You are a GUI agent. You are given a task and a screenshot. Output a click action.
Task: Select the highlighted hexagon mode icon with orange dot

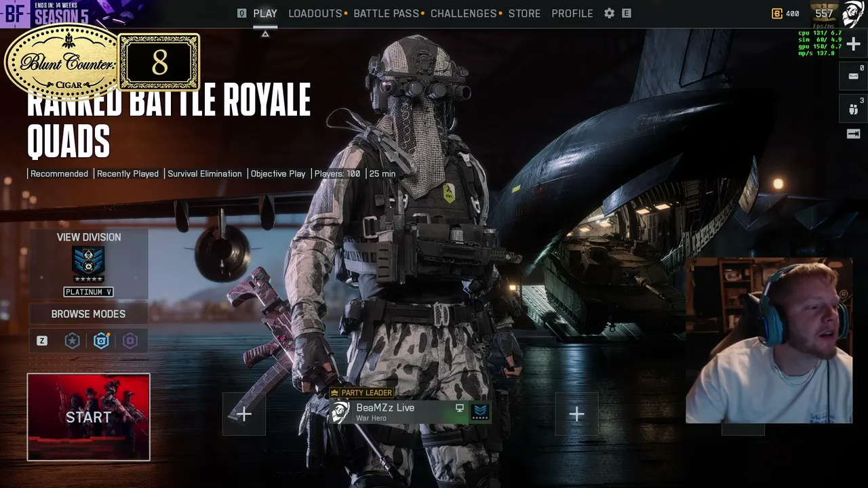(x=101, y=341)
